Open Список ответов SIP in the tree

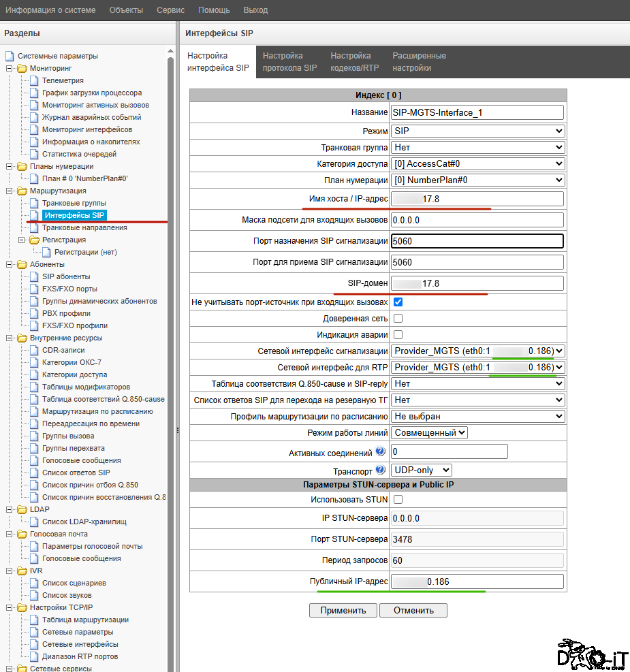(76, 473)
